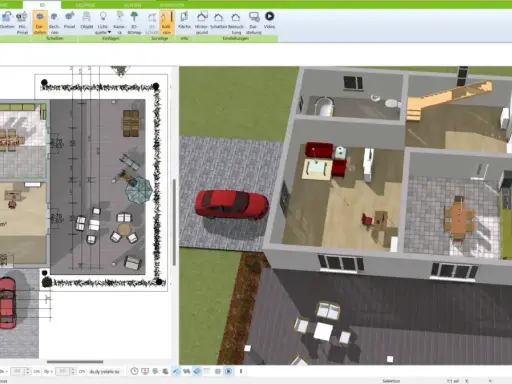Select the wooden staircase in 3D view
The width and height of the screenshot is (512, 384).
click(x=448, y=100)
